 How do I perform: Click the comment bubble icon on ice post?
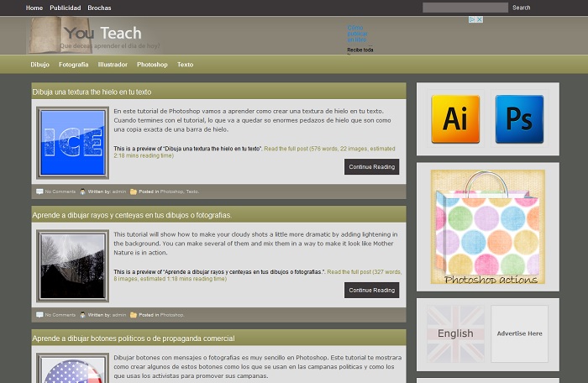(x=39, y=191)
